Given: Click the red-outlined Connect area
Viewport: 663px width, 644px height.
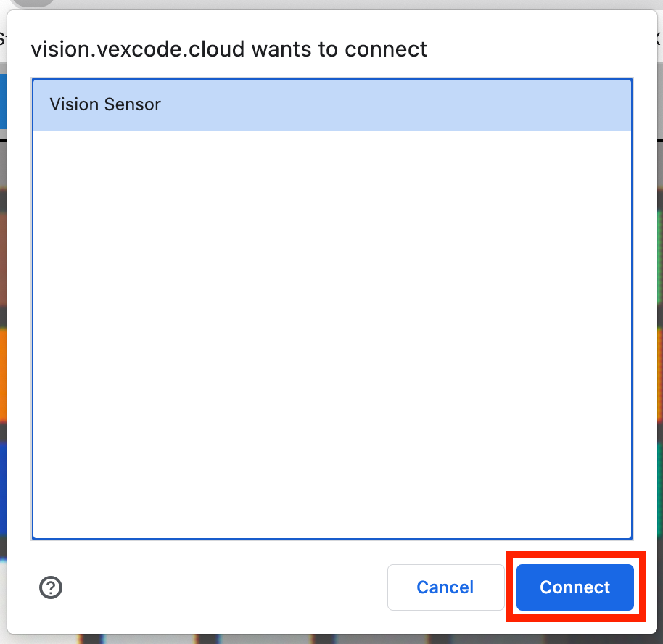Looking at the screenshot, I should click(x=574, y=587).
